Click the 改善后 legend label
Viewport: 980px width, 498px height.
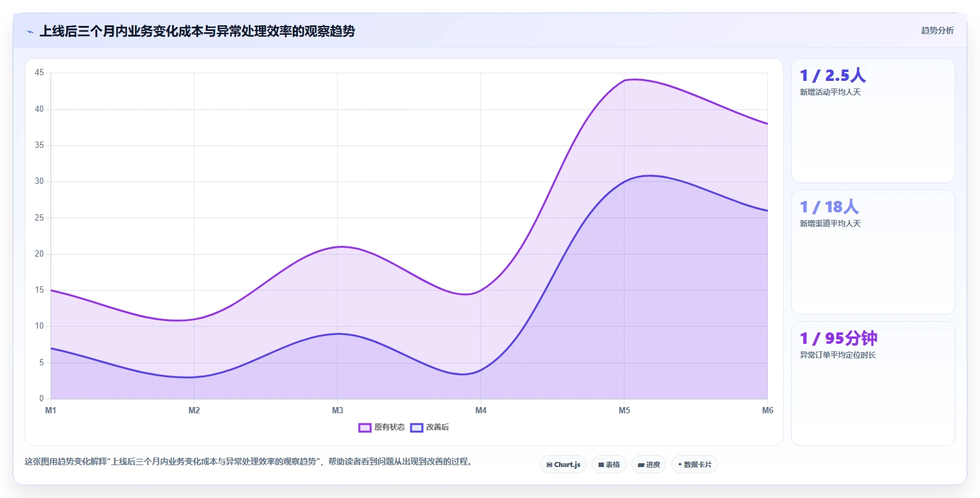[x=438, y=427]
